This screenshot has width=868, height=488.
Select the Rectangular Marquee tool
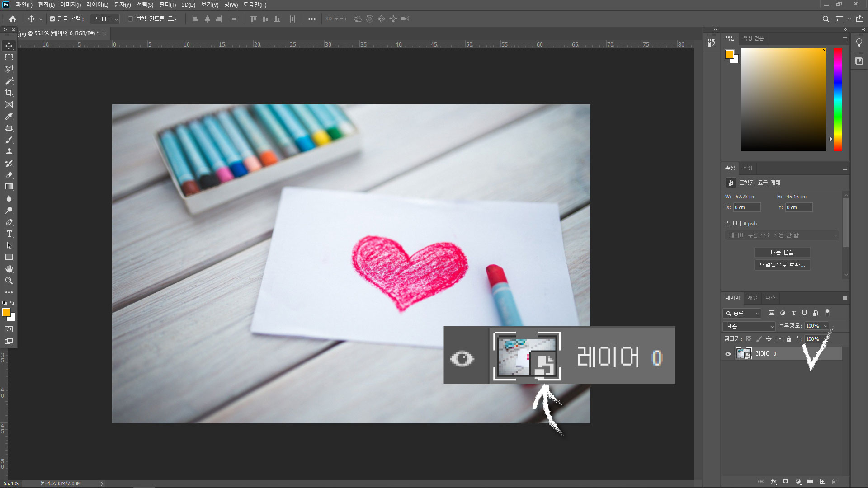point(9,57)
